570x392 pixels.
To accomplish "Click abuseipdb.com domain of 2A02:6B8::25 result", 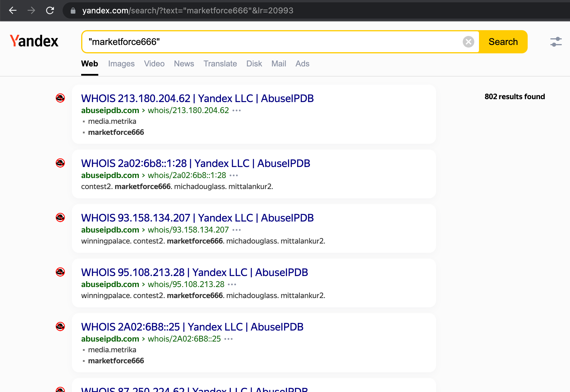I will [x=110, y=339].
